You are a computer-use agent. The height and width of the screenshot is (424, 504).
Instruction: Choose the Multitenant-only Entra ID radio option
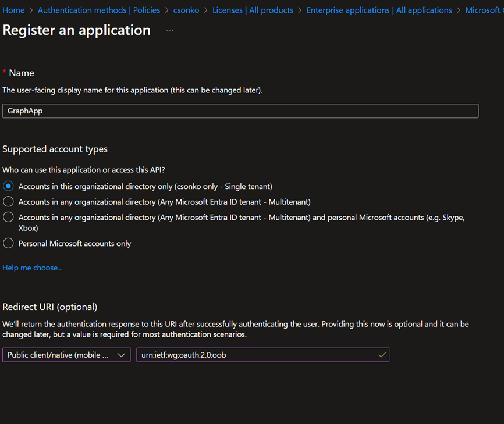8,202
